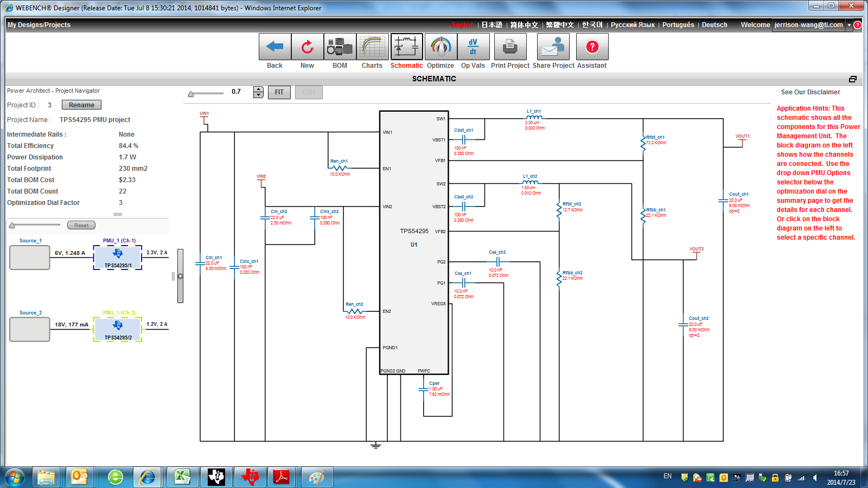
Task: Select the Cpwr capacitor in schematic
Action: (x=424, y=389)
